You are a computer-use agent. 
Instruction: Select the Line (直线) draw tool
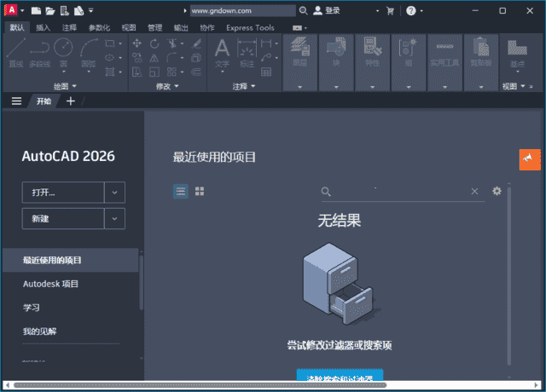[x=16, y=53]
